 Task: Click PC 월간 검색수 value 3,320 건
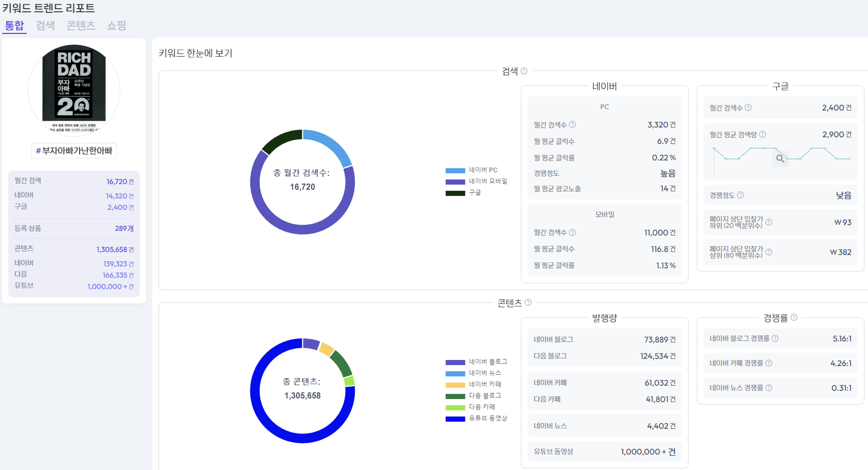pyautogui.click(x=662, y=124)
